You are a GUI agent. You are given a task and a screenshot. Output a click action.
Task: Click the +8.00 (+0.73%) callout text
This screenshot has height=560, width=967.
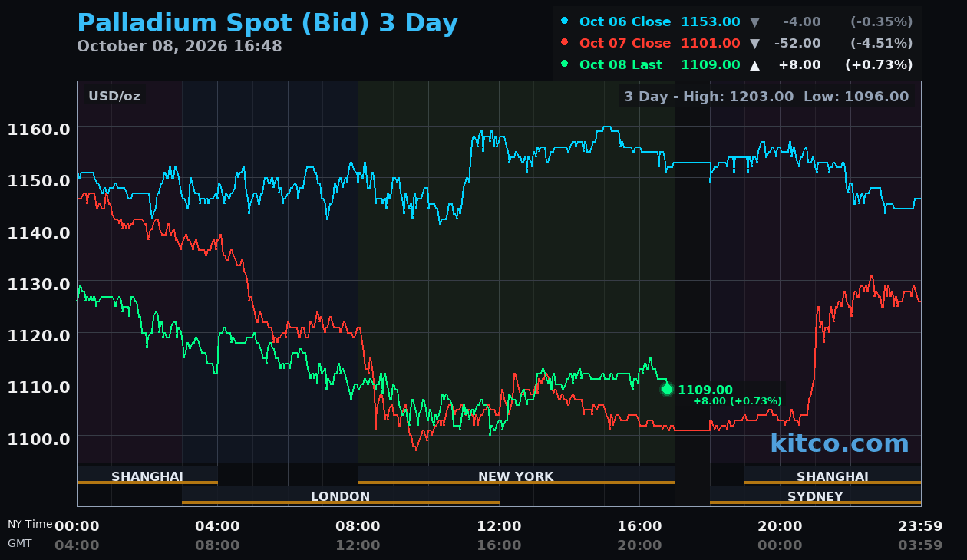pos(738,401)
